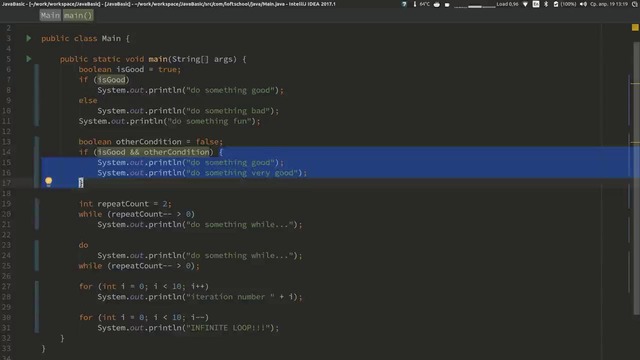The image size is (640, 360).
Task: Click "INFINITE LOOP!!!" string literal
Action: [228, 328]
